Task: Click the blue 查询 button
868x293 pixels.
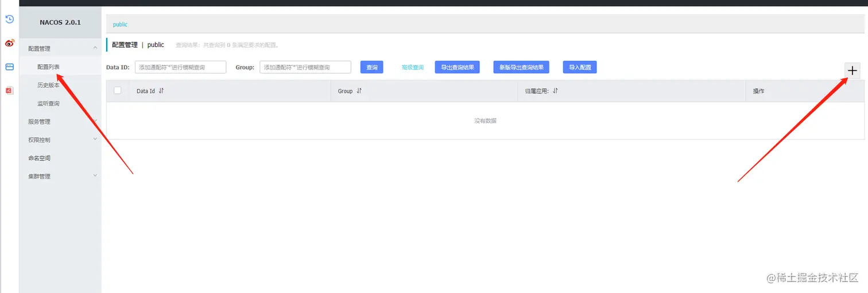Action: coord(372,67)
